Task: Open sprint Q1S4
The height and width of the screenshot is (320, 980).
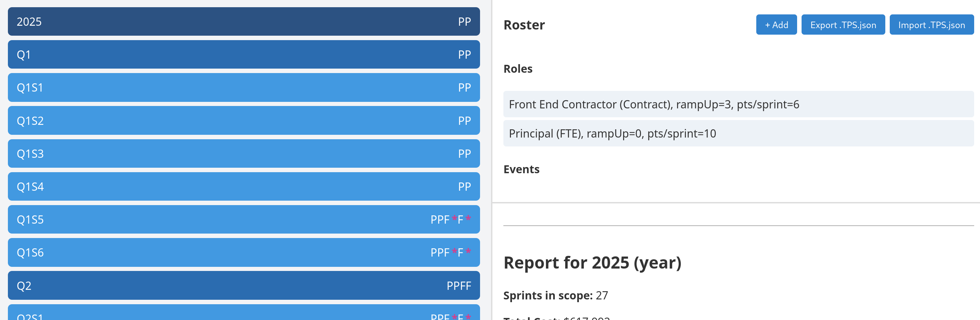Action: (x=244, y=187)
